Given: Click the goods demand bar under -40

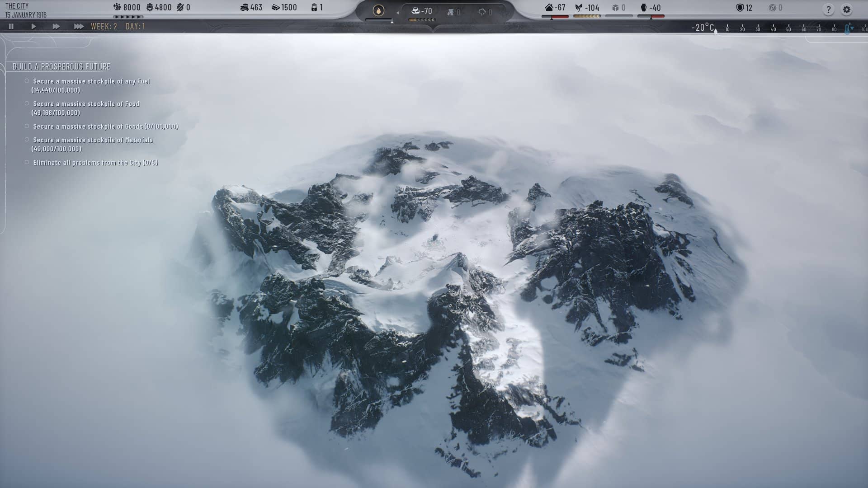Looking at the screenshot, I should 651,16.
